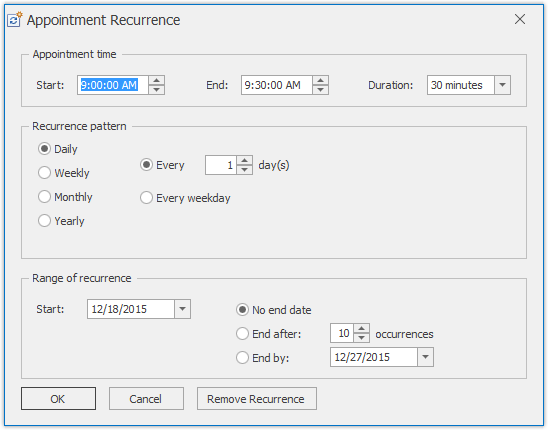Increase the End after occurrences count
The width and height of the screenshot is (548, 430).
pos(362,329)
